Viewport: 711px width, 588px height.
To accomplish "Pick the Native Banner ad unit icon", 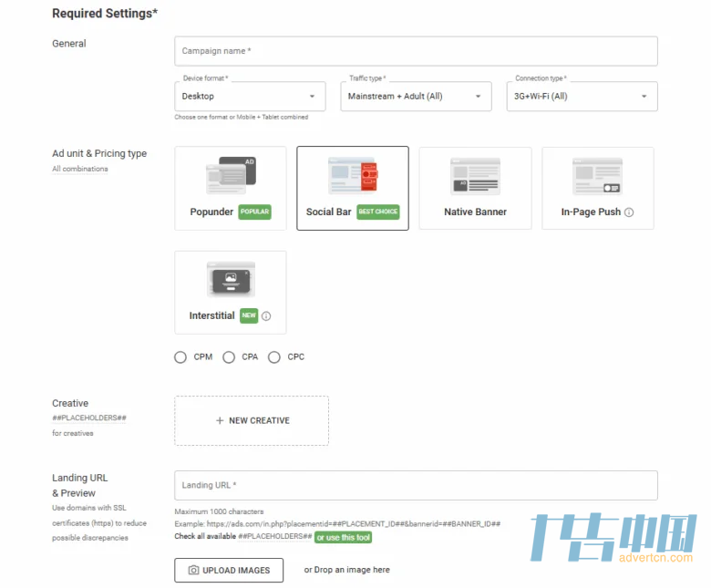I will (475, 176).
